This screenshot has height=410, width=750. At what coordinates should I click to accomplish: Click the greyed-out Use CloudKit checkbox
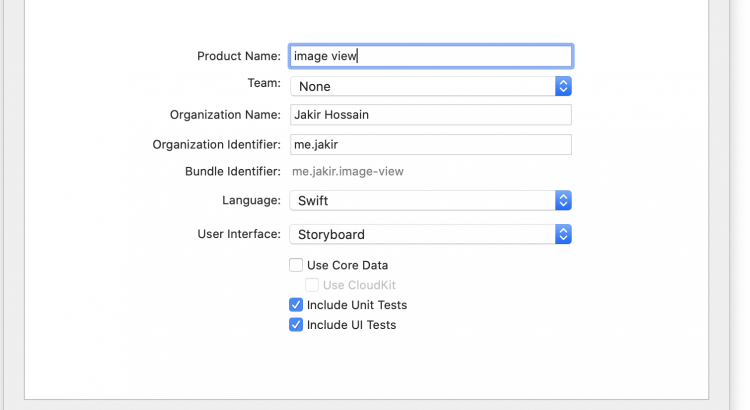pyautogui.click(x=312, y=285)
